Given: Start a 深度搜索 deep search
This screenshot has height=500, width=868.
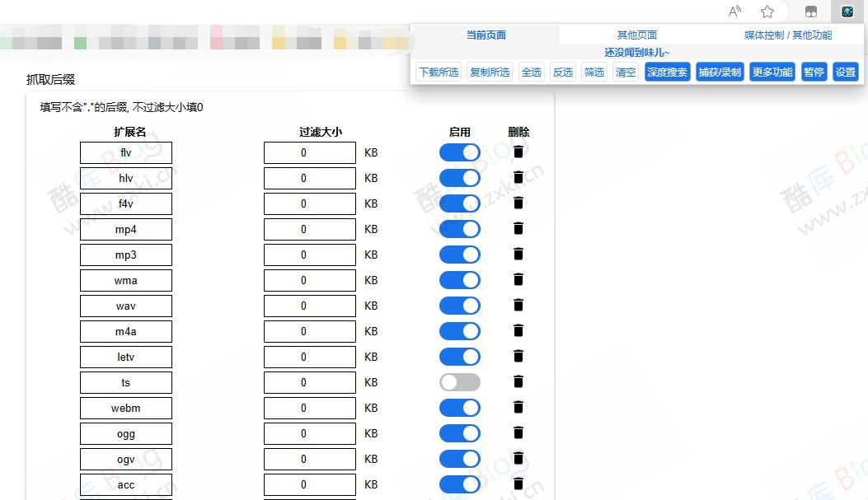Looking at the screenshot, I should pyautogui.click(x=667, y=72).
